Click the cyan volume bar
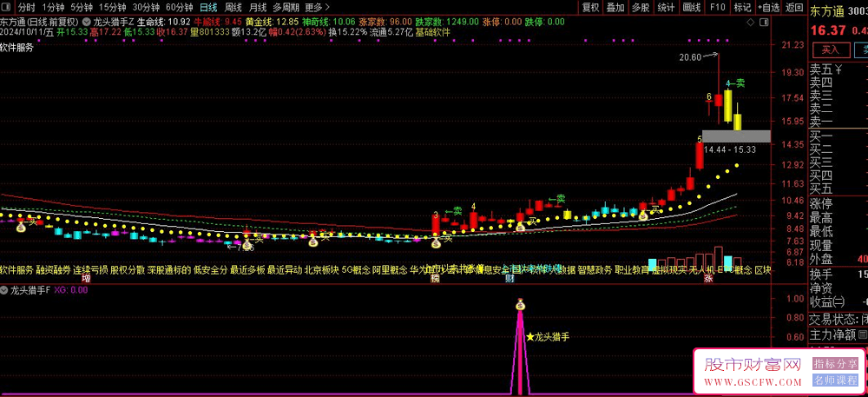 click(x=653, y=265)
